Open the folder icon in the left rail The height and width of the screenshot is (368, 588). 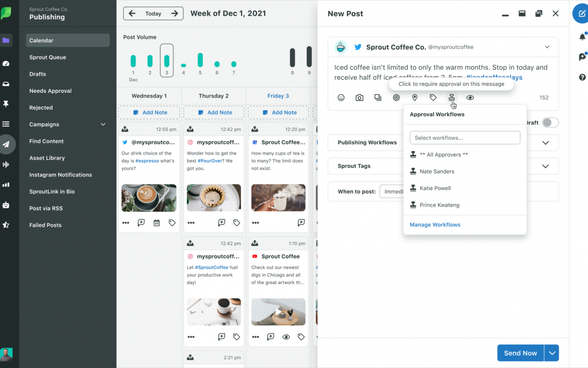coord(6,40)
